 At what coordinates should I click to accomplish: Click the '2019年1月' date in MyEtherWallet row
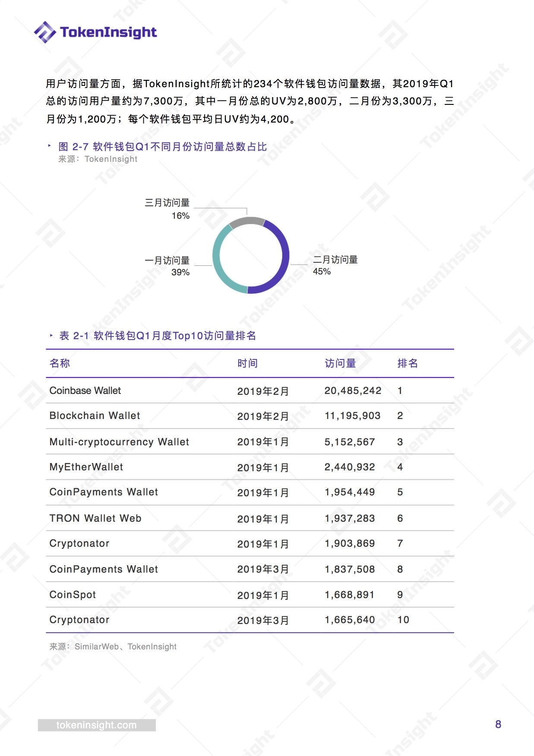tap(263, 468)
